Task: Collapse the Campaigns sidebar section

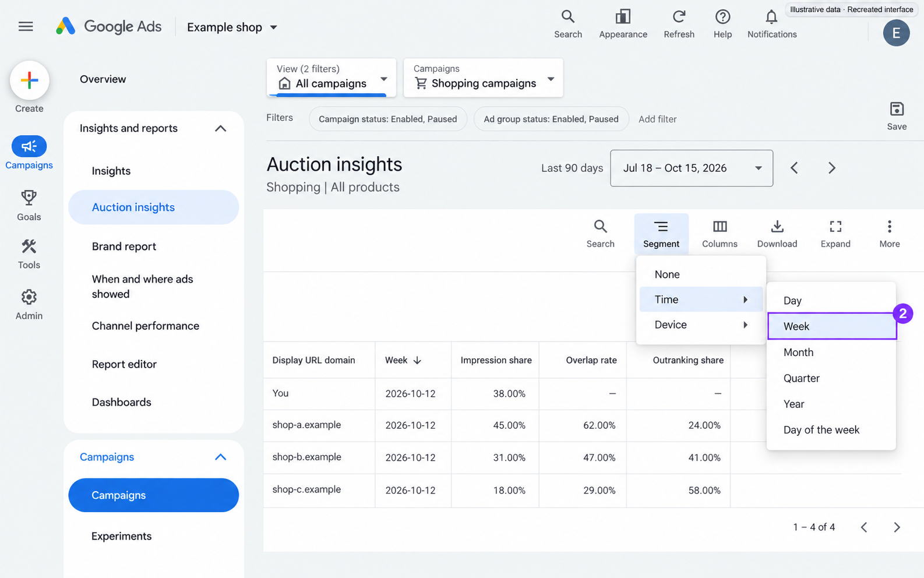Action: pos(220,457)
